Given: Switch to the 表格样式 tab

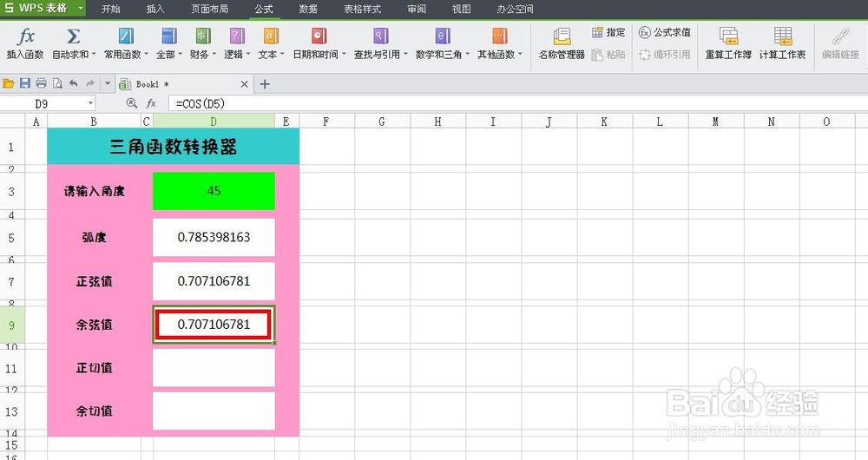Looking at the screenshot, I should click(x=363, y=9).
